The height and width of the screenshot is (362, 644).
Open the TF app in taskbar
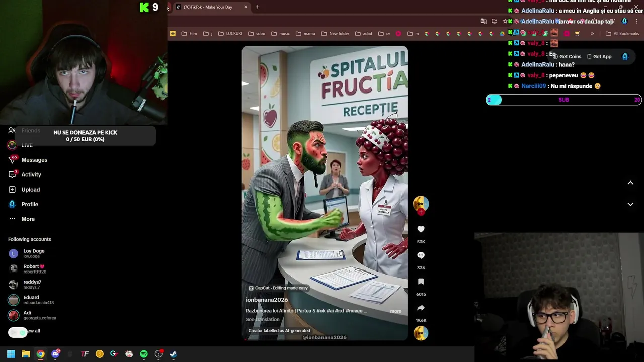(85, 354)
